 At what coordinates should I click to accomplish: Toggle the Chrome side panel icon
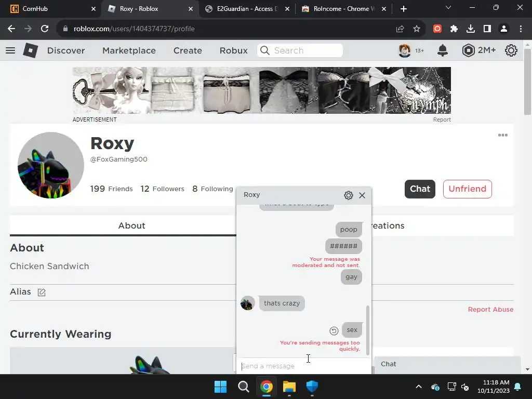pos(487,29)
